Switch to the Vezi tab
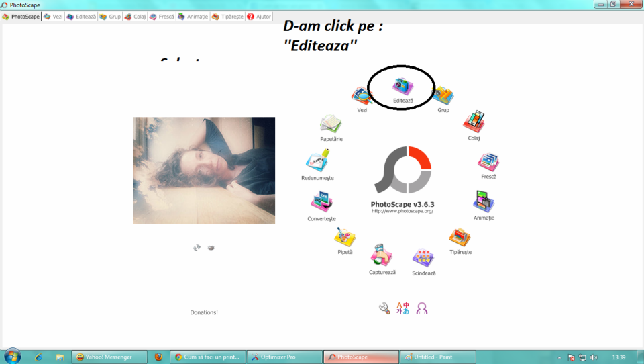644x364 pixels. pos(53,17)
